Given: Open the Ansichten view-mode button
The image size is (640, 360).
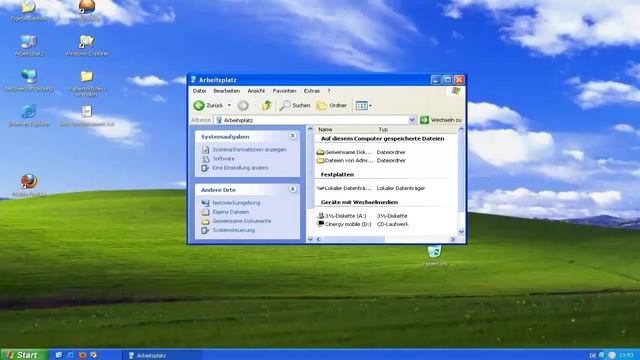Looking at the screenshot, I should click(x=363, y=105).
